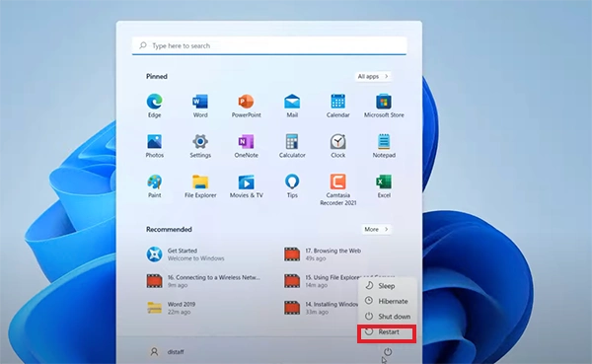Open the Word 2019 folder

point(171,308)
